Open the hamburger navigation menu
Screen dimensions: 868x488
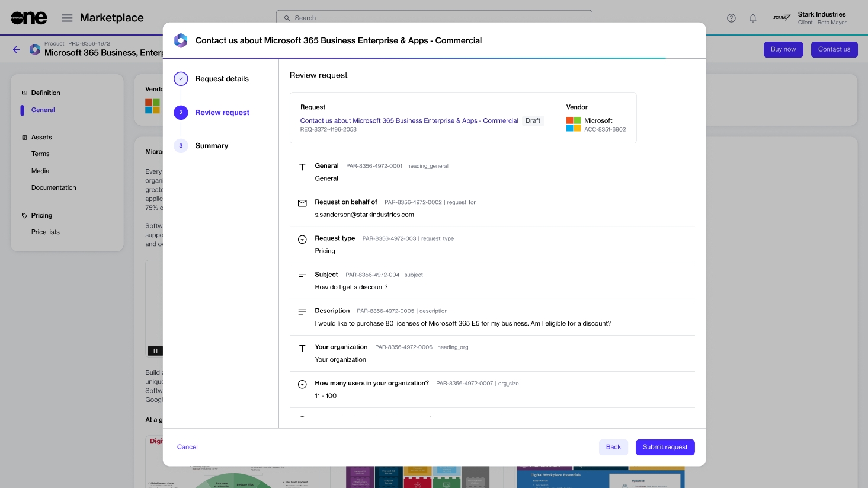coord(67,18)
